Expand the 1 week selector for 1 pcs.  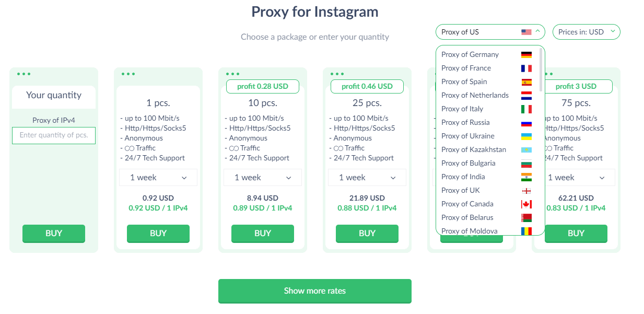[x=158, y=178]
